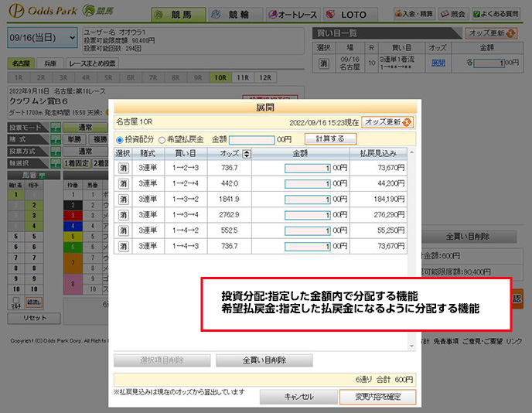This screenshot has height=413, width=532.
Task: Click オッズ更新 button in 買い目一覧 panel
Action: [x=491, y=33]
